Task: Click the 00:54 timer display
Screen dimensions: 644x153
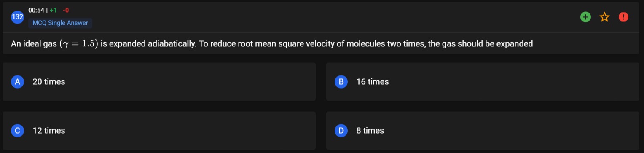Action: (x=36, y=10)
